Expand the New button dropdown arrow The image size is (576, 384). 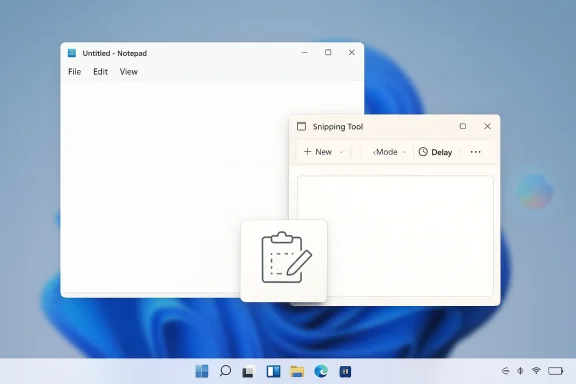click(341, 152)
